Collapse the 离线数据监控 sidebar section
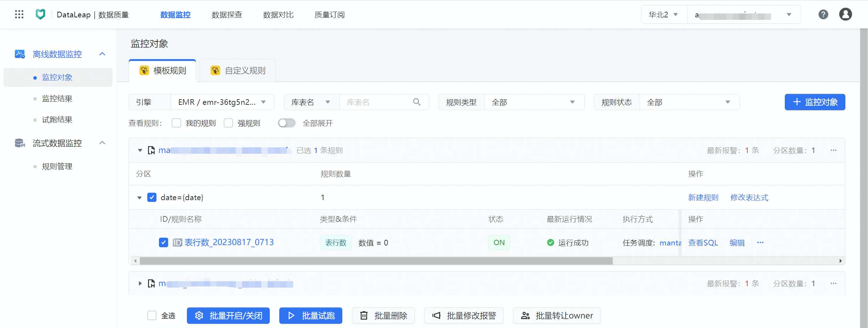 point(102,54)
